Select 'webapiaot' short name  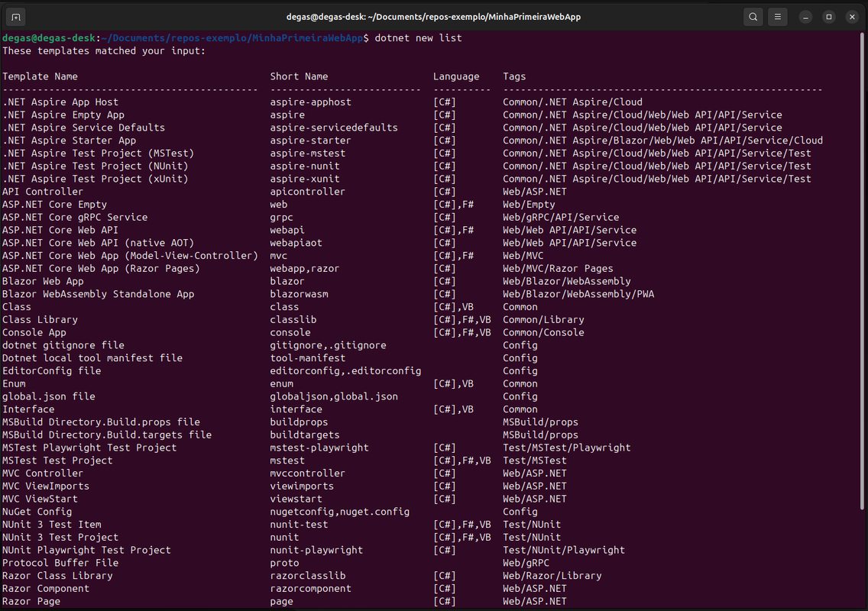(x=296, y=242)
